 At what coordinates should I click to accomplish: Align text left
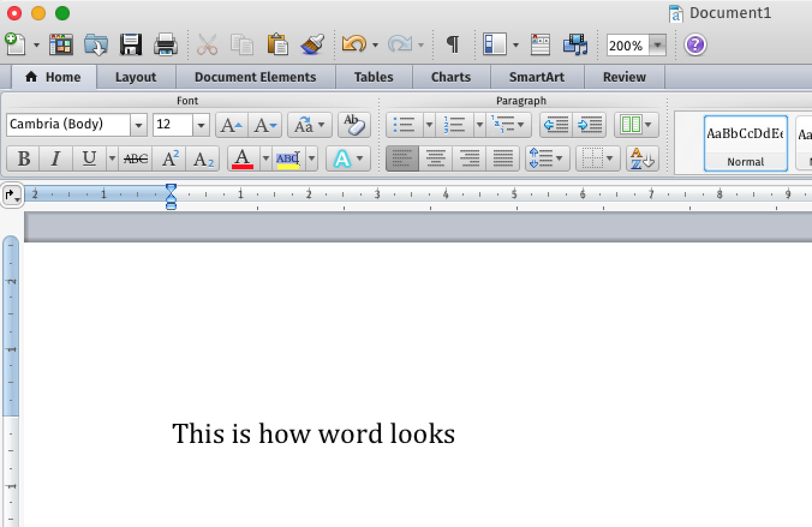[402, 158]
